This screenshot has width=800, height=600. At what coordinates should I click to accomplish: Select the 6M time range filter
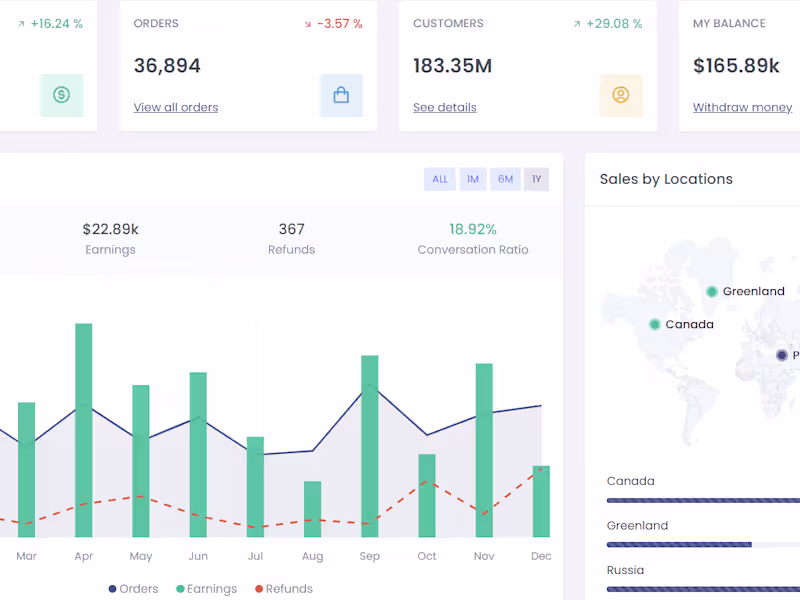[506, 179]
